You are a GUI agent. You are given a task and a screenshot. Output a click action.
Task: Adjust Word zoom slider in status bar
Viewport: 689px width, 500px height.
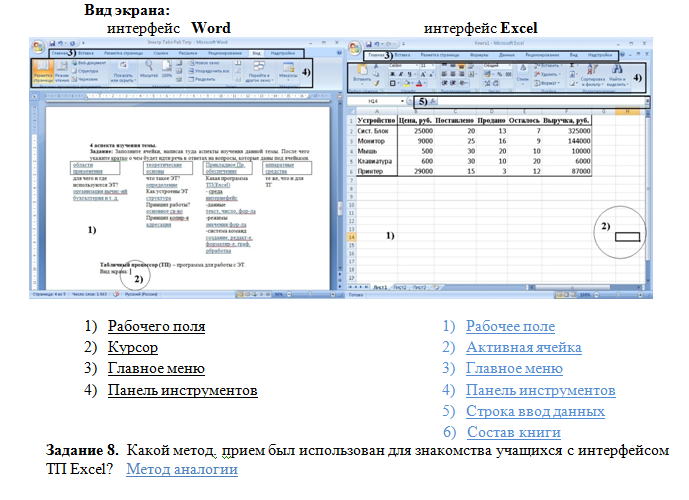[x=310, y=294]
